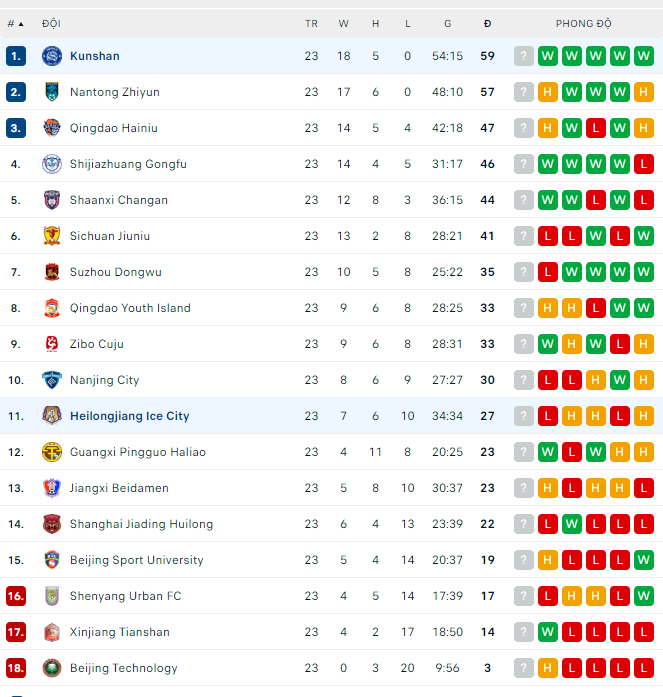Sort table by the # rank column
The image size is (663, 697).
15,23
